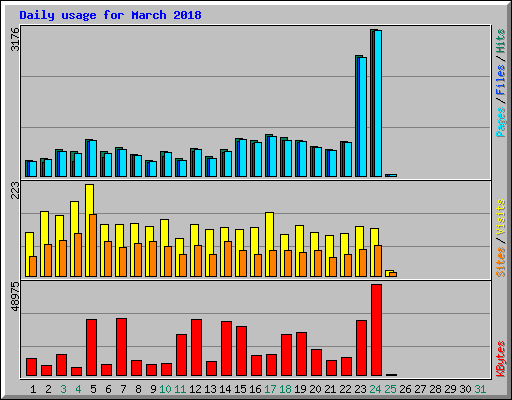Select the red KBytes bar for day 12

(x=197, y=347)
